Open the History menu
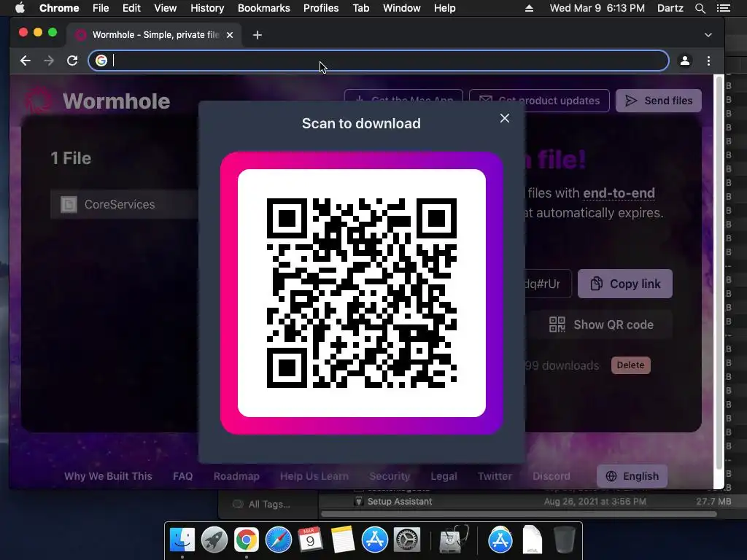The image size is (747, 560). (x=207, y=8)
